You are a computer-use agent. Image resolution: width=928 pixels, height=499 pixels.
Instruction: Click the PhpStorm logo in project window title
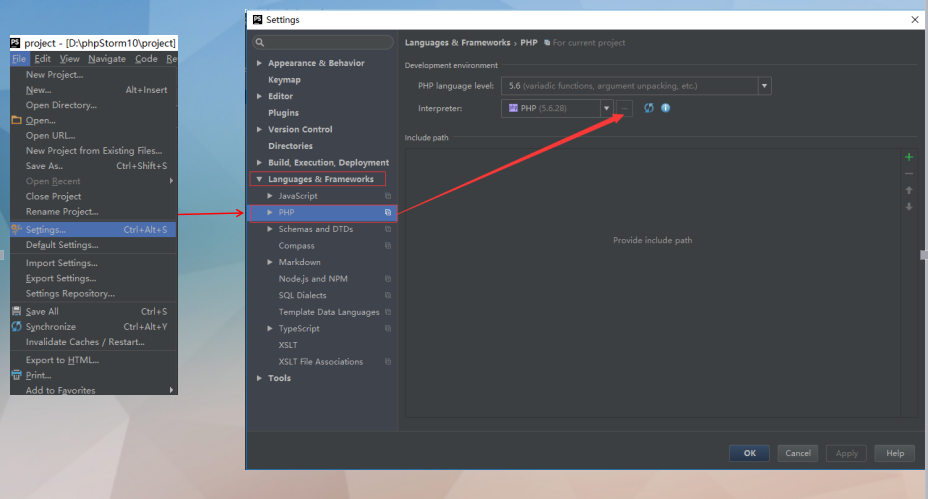[x=15, y=43]
